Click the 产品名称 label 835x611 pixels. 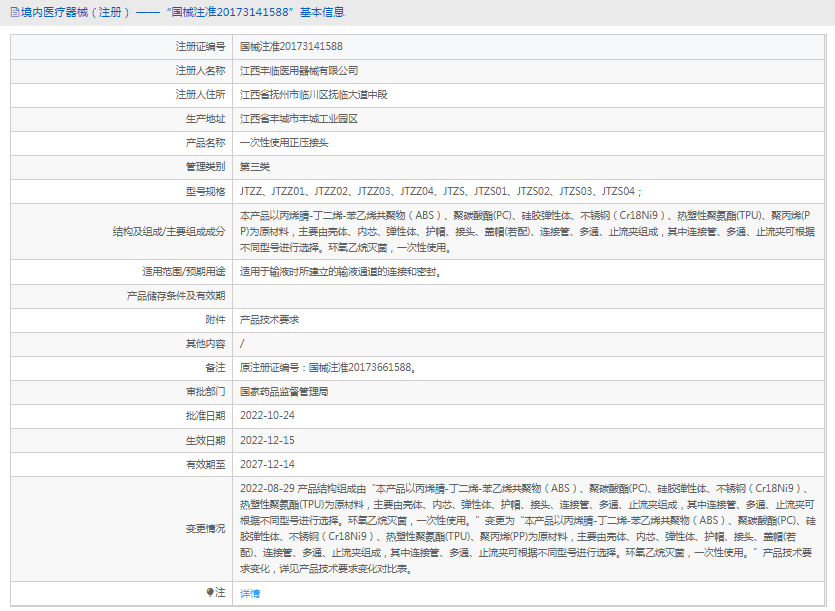pyautogui.click(x=205, y=143)
